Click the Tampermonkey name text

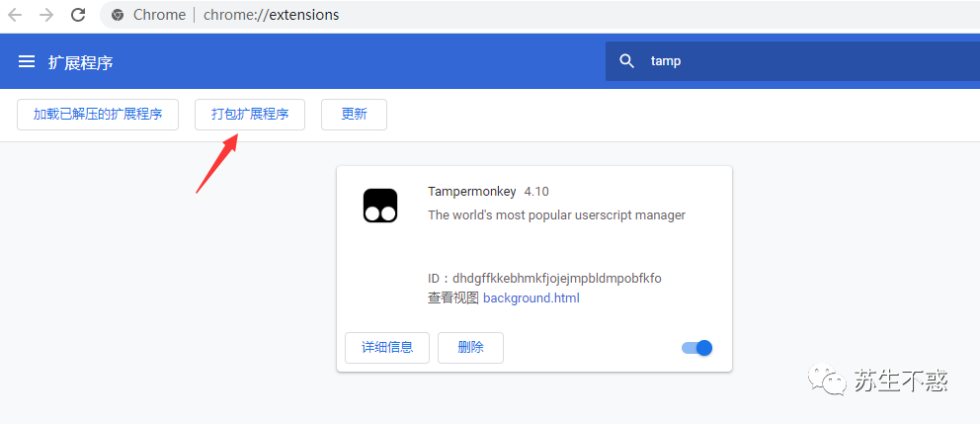tap(472, 192)
